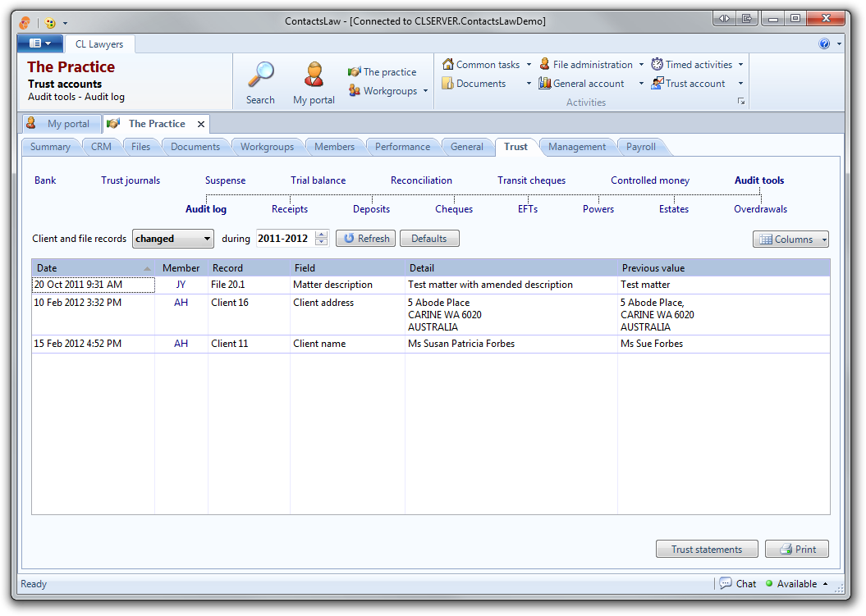Screen dimensions: 866x616
Task: Switch to the CRM tab
Action: (x=101, y=147)
